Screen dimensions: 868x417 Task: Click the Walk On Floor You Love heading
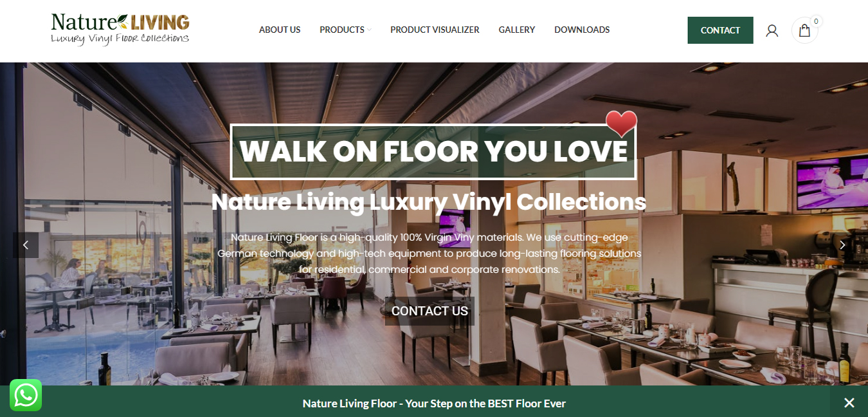point(433,152)
